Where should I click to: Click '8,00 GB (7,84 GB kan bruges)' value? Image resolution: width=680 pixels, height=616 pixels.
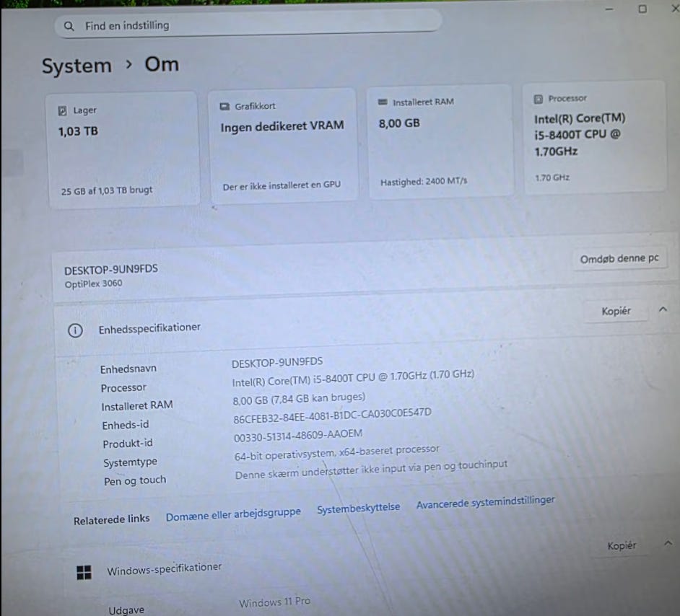[x=299, y=399]
